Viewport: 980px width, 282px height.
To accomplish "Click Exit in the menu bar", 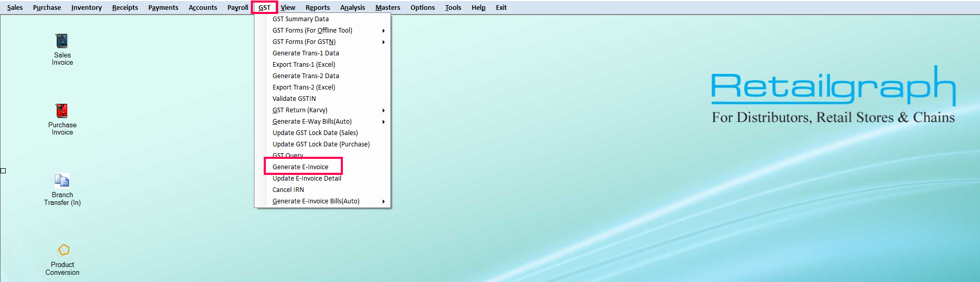I will tap(501, 7).
